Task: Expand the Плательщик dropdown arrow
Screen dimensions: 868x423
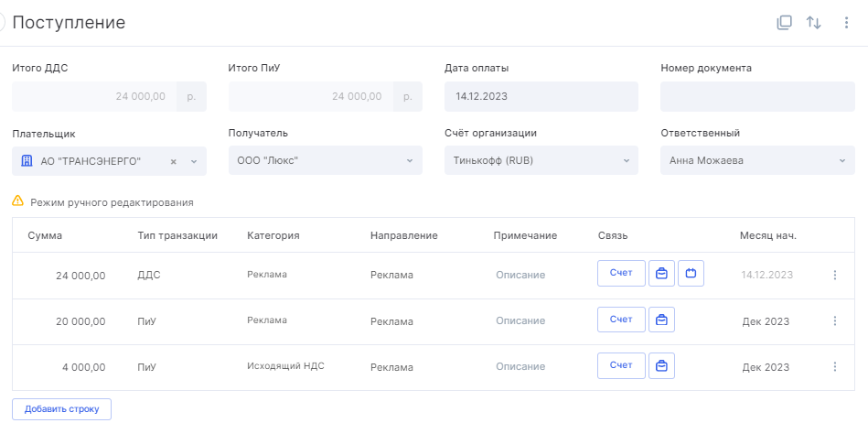Action: [x=194, y=162]
